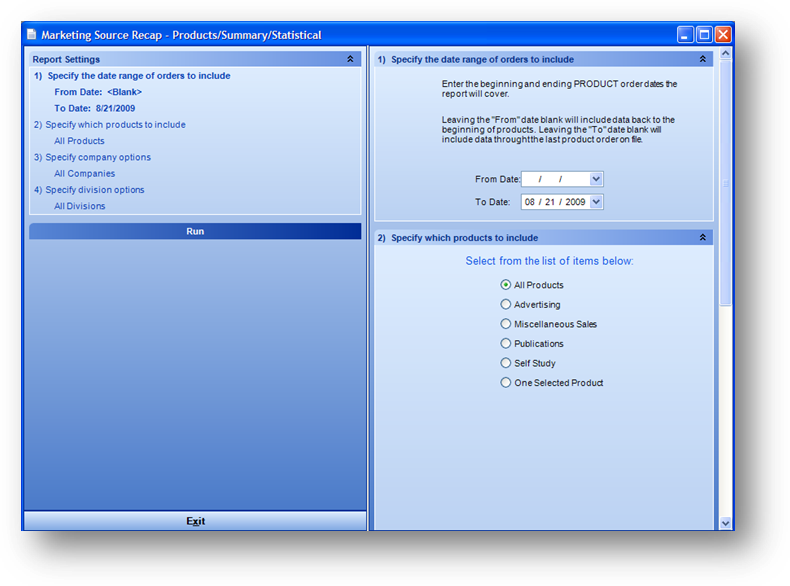Image resolution: width=790 pixels, height=586 pixels.
Task: Collapse the products to include section chevron
Action: pos(702,237)
